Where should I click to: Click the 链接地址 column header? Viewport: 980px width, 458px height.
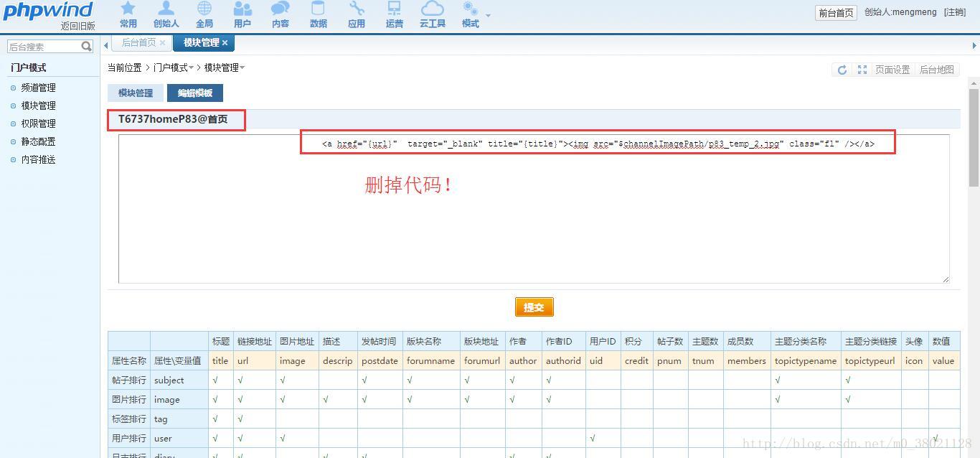[x=255, y=342]
